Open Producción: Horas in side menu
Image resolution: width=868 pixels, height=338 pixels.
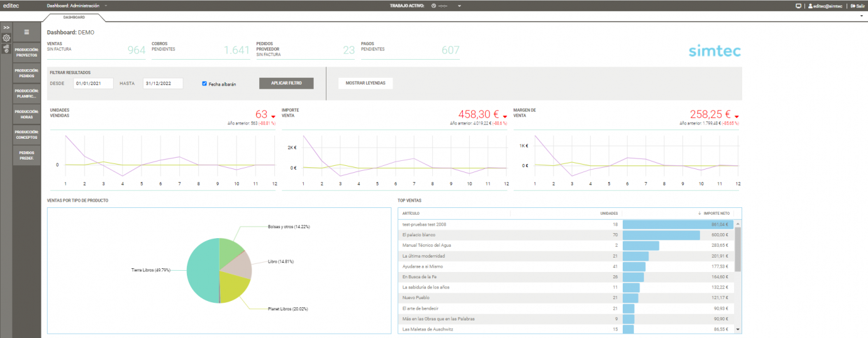(x=26, y=114)
